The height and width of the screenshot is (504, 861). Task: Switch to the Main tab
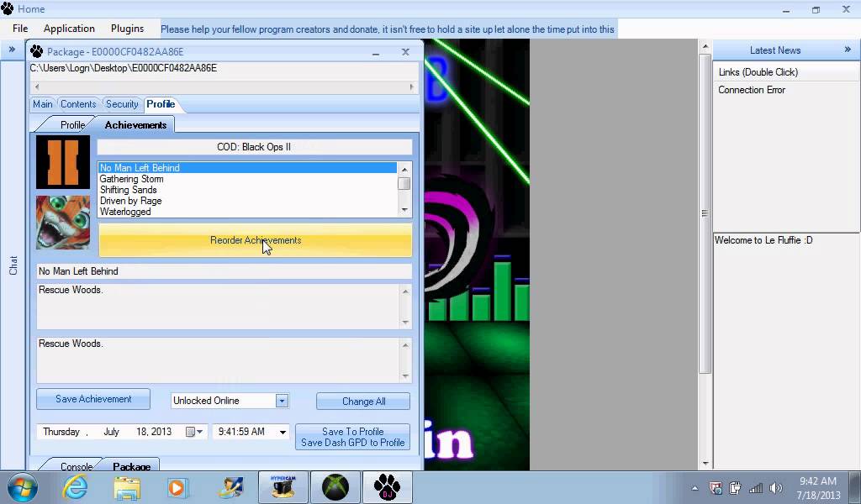pyautogui.click(x=43, y=104)
